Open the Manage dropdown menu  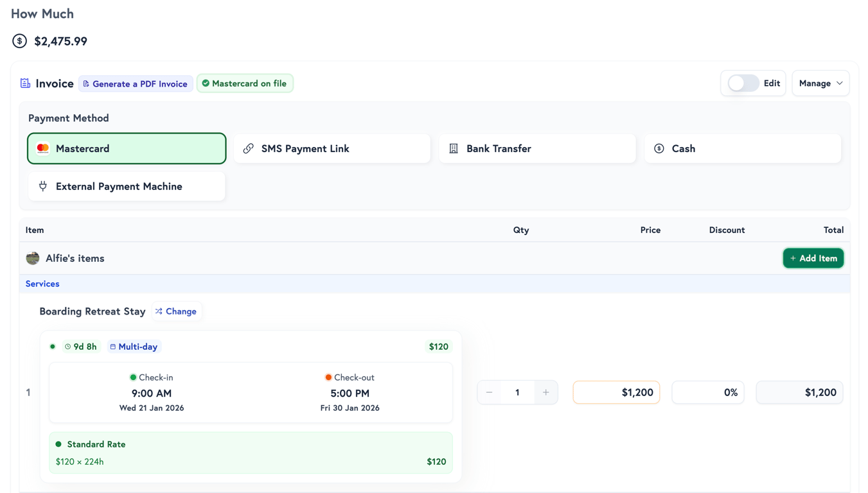click(820, 83)
